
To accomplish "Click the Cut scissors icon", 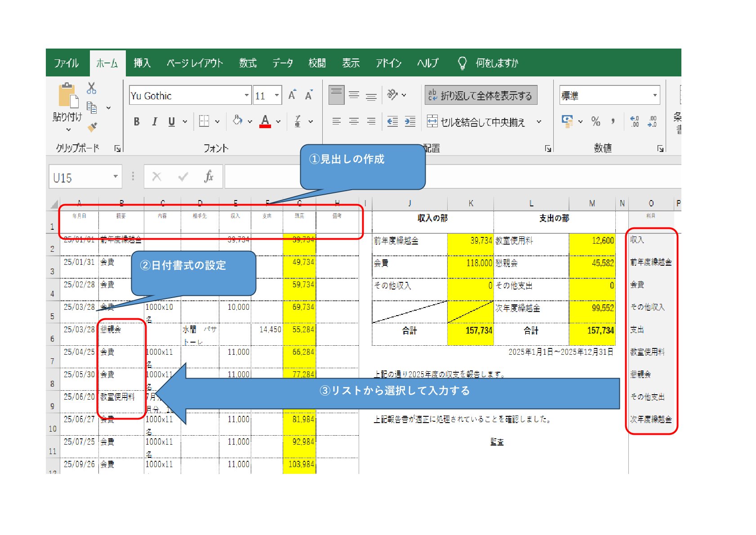I will (91, 88).
